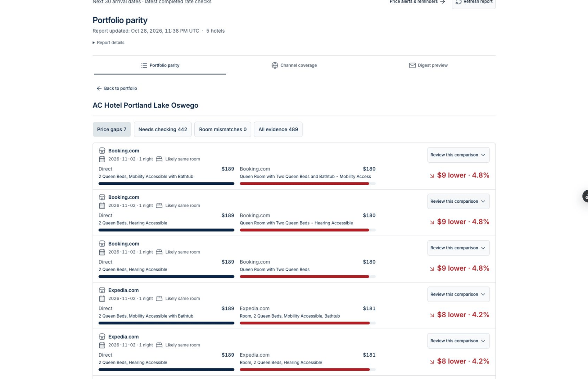Click the red down-arrow icon in the Expedia.com Bathtub row
588x379 pixels.
click(432, 315)
